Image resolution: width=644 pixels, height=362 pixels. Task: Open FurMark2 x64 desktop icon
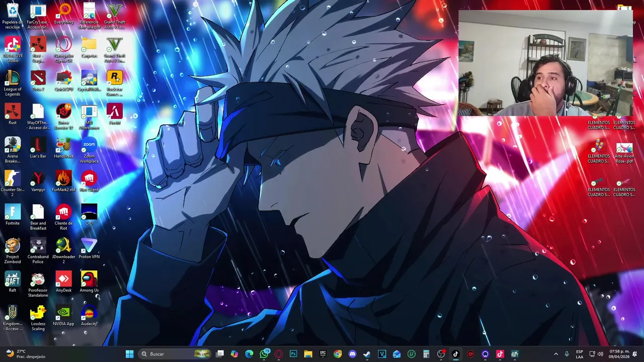click(x=63, y=182)
